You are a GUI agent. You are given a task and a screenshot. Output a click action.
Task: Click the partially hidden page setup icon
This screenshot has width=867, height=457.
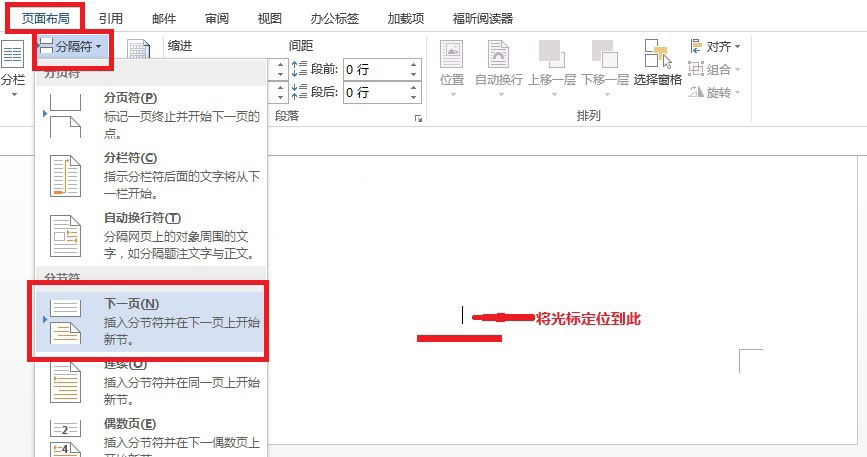(x=138, y=49)
